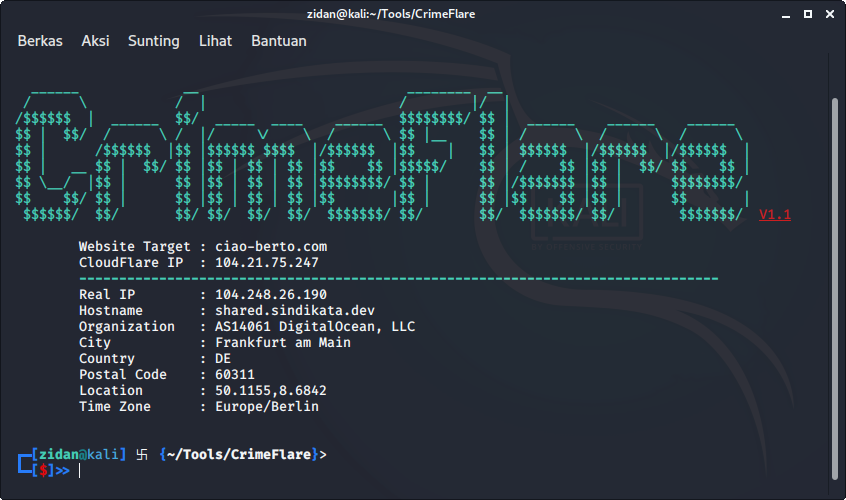Click the {~/Tools/CrimeFlare} prompt path

tap(238, 454)
